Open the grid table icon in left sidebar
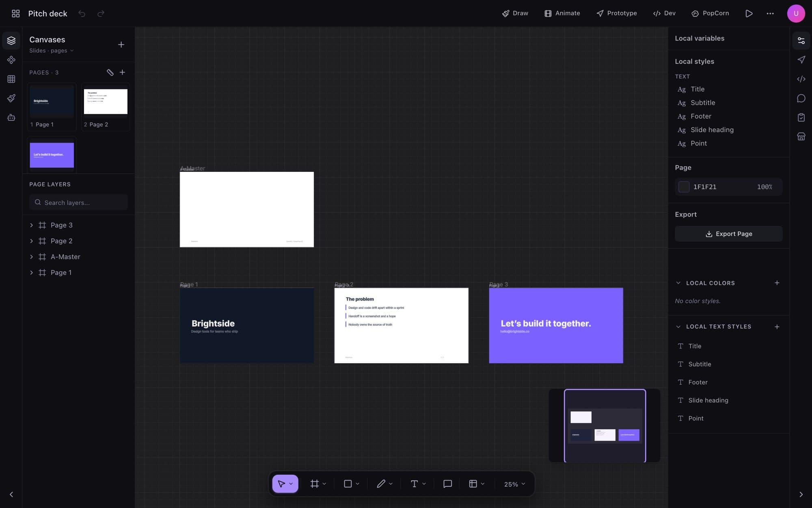 click(11, 79)
